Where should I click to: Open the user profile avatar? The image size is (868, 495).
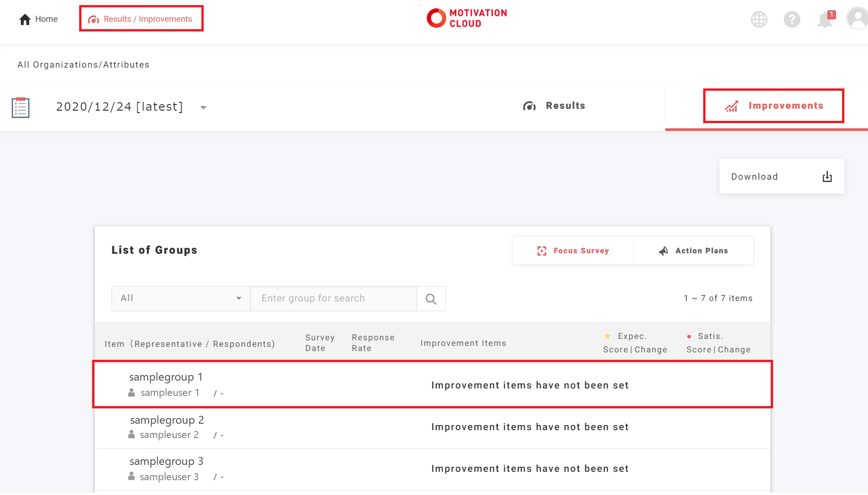pyautogui.click(x=858, y=19)
